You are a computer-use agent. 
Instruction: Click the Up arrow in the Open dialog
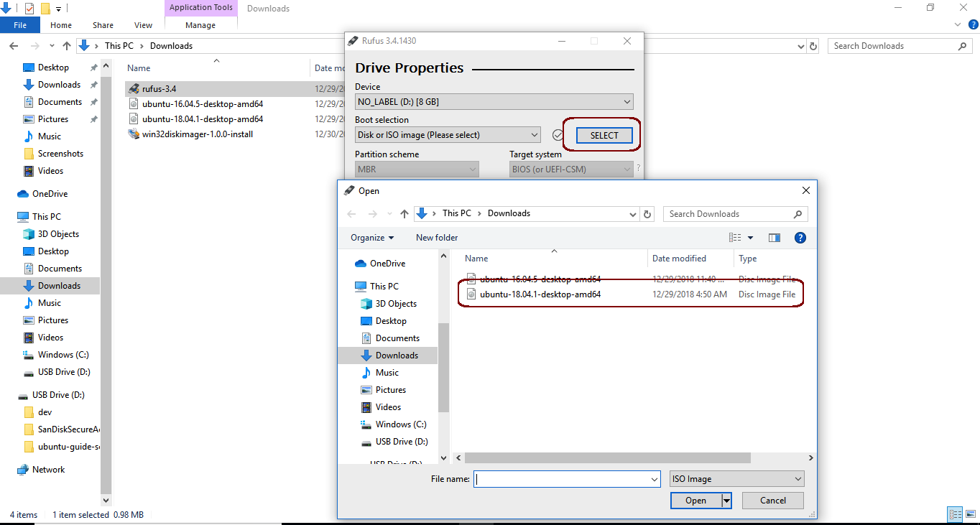pyautogui.click(x=405, y=214)
